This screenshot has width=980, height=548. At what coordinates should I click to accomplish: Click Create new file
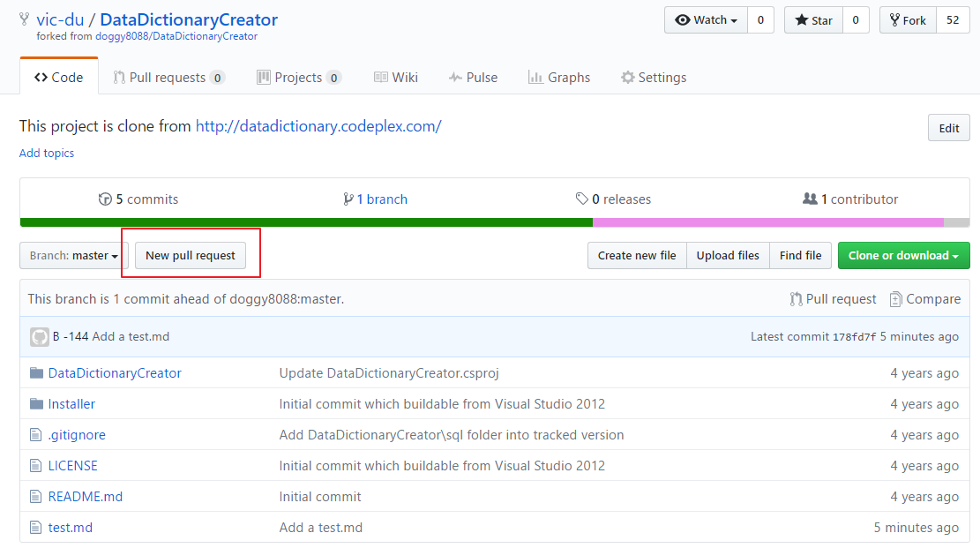point(637,255)
